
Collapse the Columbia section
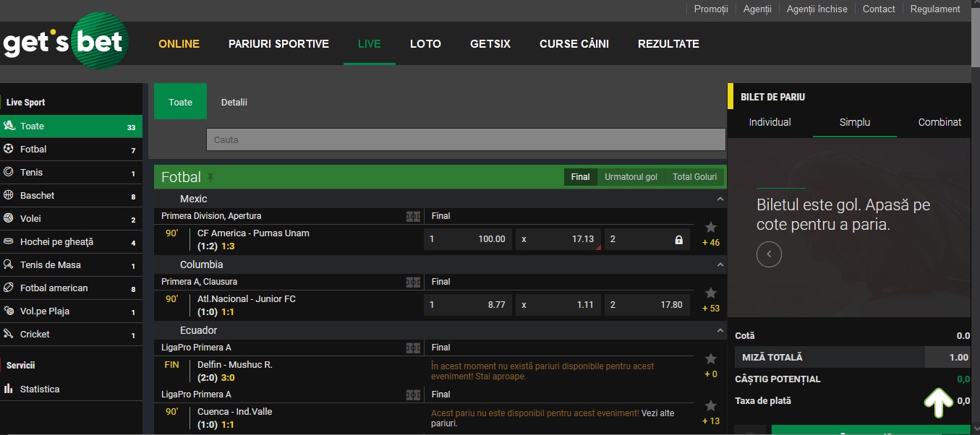[x=720, y=264]
